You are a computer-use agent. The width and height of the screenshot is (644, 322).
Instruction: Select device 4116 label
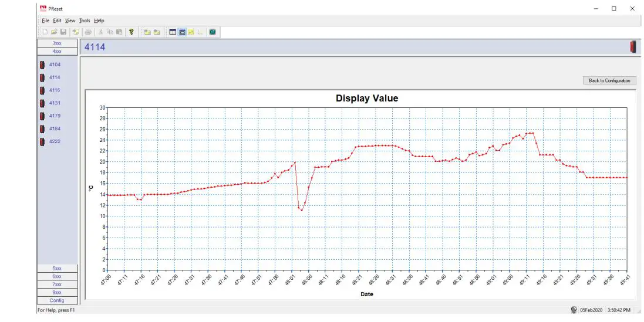[55, 90]
